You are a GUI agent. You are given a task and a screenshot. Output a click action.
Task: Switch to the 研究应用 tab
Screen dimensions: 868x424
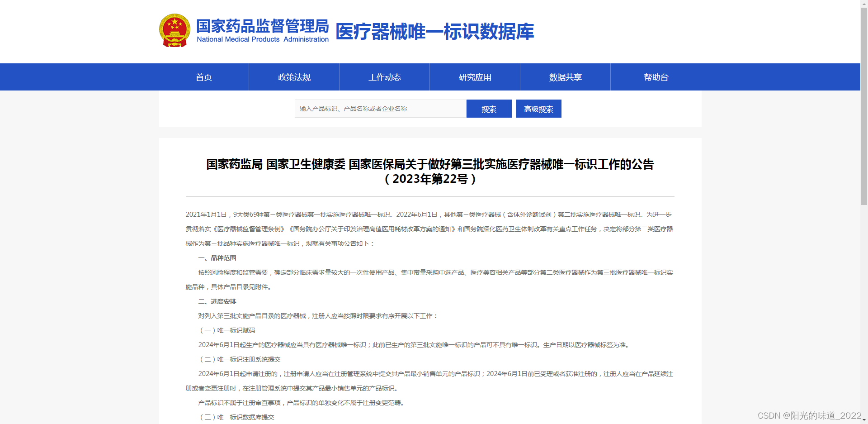point(474,77)
